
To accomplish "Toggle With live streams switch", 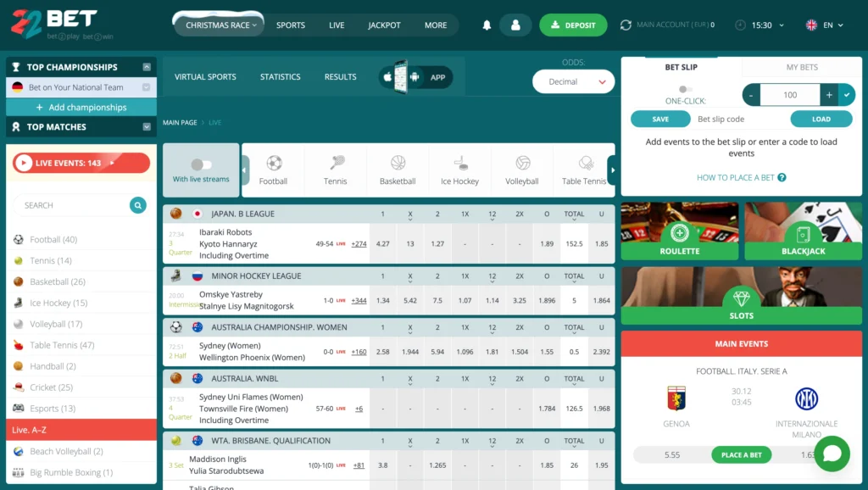I will point(201,164).
